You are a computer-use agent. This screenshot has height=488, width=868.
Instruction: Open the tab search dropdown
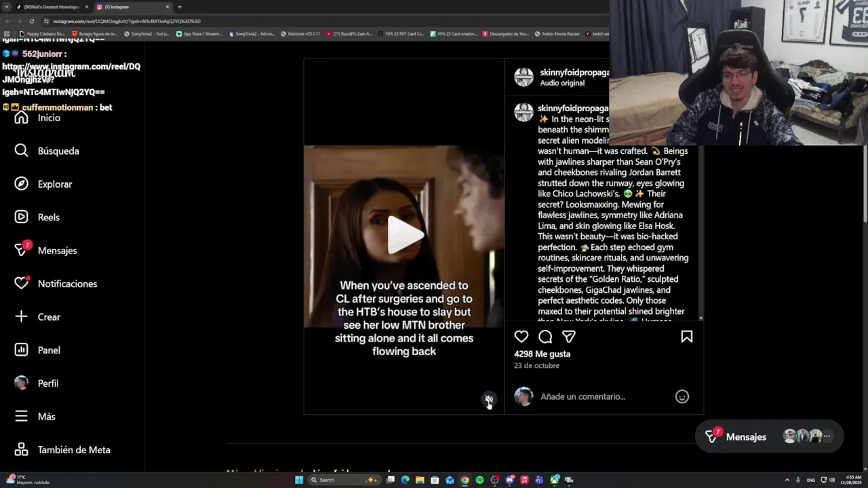click(x=6, y=7)
